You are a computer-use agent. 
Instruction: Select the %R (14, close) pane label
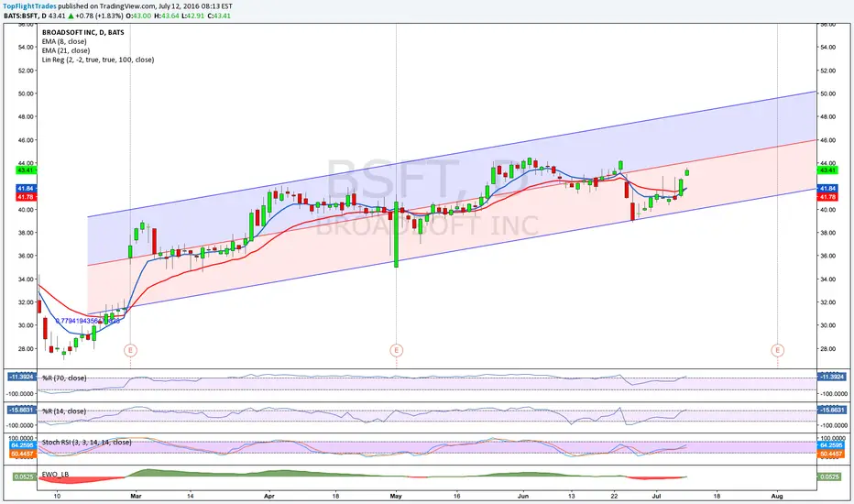64,411
